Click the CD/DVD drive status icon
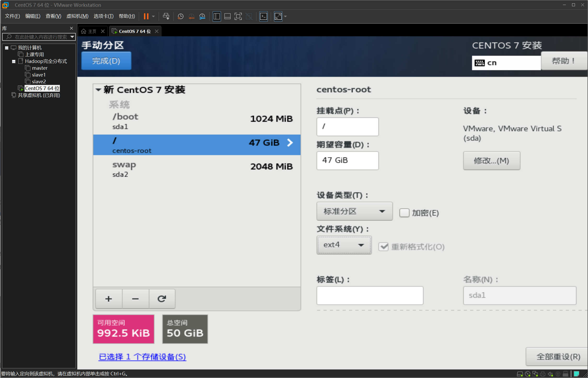 pyautogui.click(x=527, y=374)
